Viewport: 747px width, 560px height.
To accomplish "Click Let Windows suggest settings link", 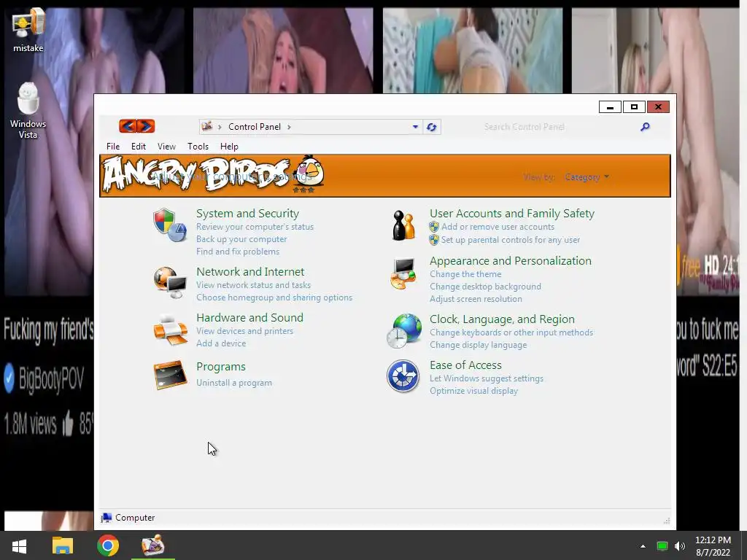I will pos(487,378).
